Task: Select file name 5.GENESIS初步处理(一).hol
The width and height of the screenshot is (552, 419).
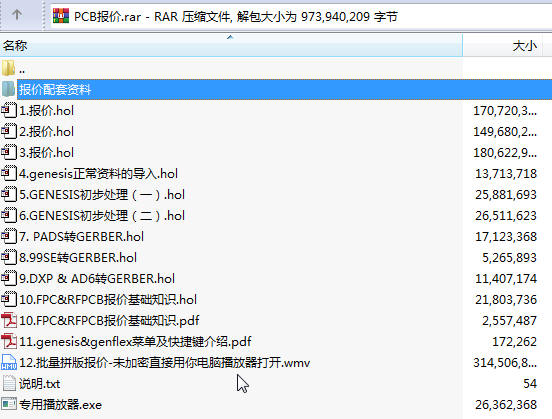Action: 102,195
